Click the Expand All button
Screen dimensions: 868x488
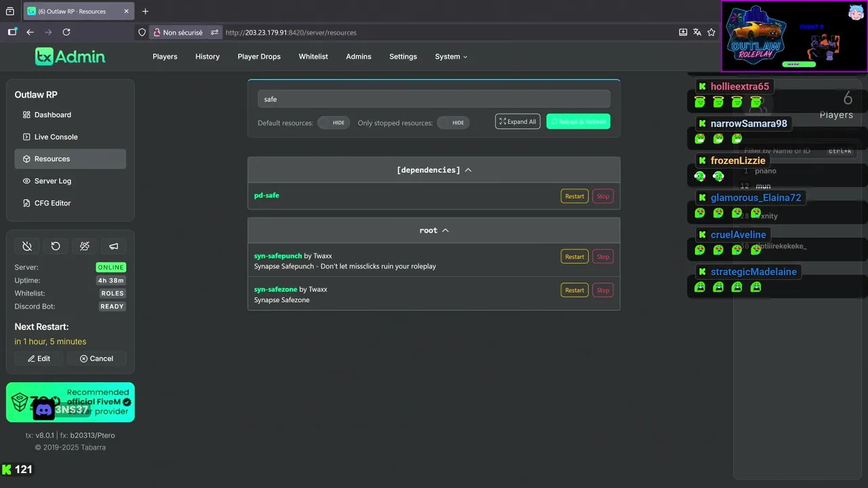(517, 121)
